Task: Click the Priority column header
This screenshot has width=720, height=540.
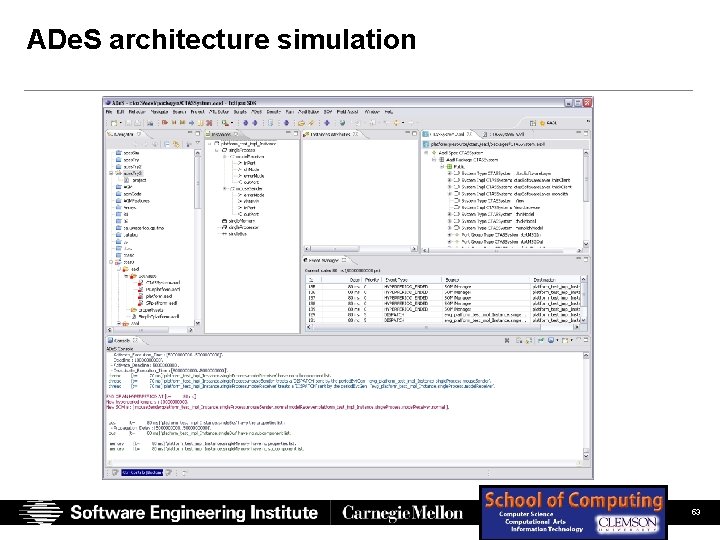Action: pyautogui.click(x=371, y=280)
